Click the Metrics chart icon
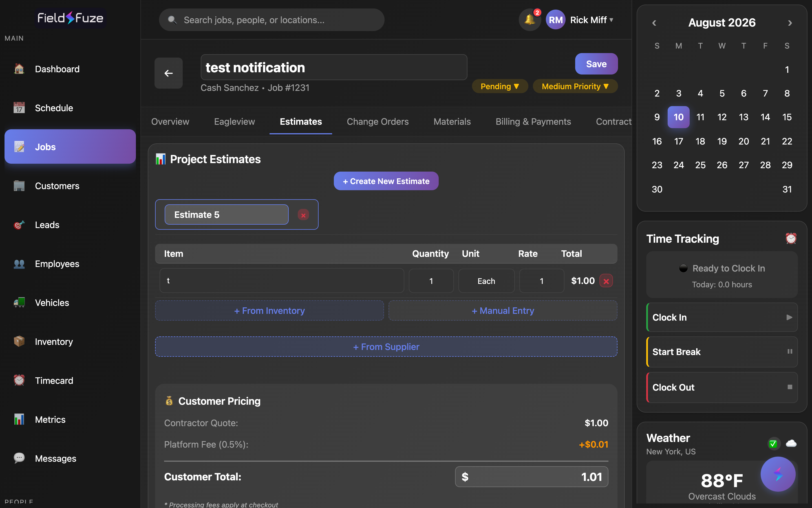Viewport: 812px width, 508px height. [19, 420]
